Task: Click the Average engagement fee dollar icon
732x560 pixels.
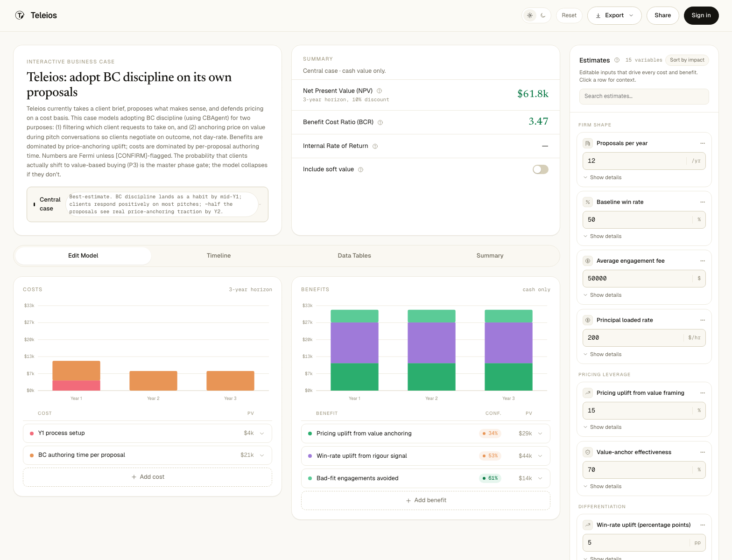Action: [588, 261]
